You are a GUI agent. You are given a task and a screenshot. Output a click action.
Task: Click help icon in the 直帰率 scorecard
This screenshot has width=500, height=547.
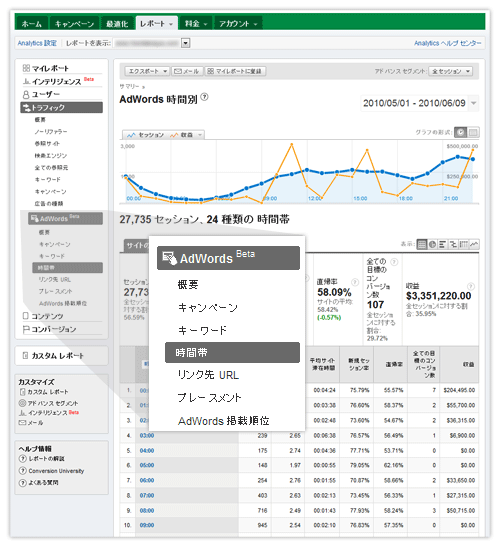(355, 282)
